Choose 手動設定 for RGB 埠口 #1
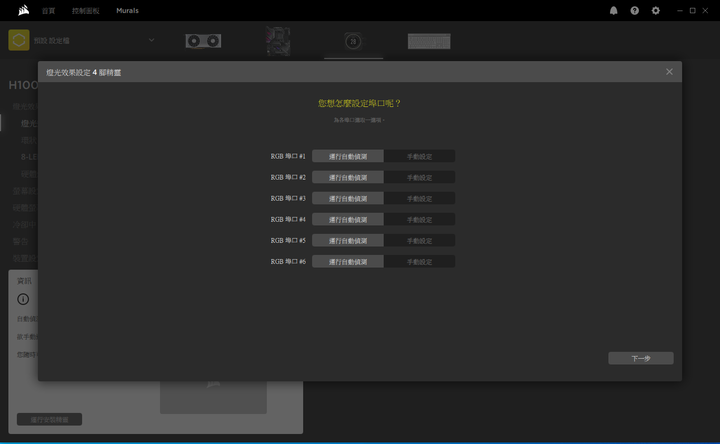720x444 pixels. [419, 156]
